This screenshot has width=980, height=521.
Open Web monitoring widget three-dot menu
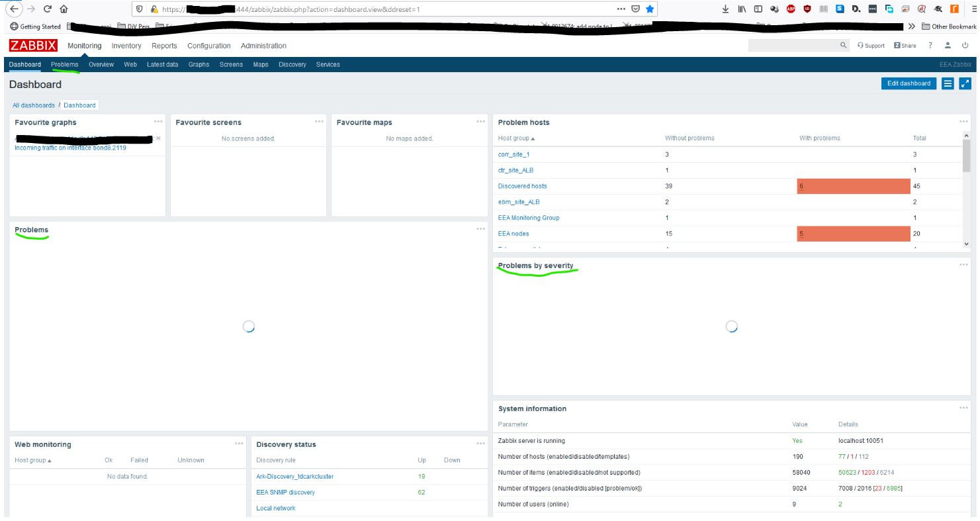pos(239,444)
